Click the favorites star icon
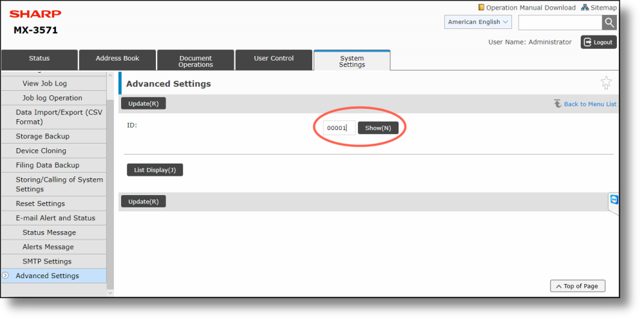 pyautogui.click(x=606, y=82)
